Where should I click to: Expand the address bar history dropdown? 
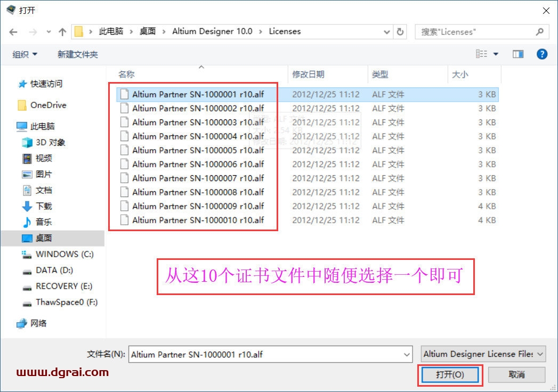click(387, 32)
